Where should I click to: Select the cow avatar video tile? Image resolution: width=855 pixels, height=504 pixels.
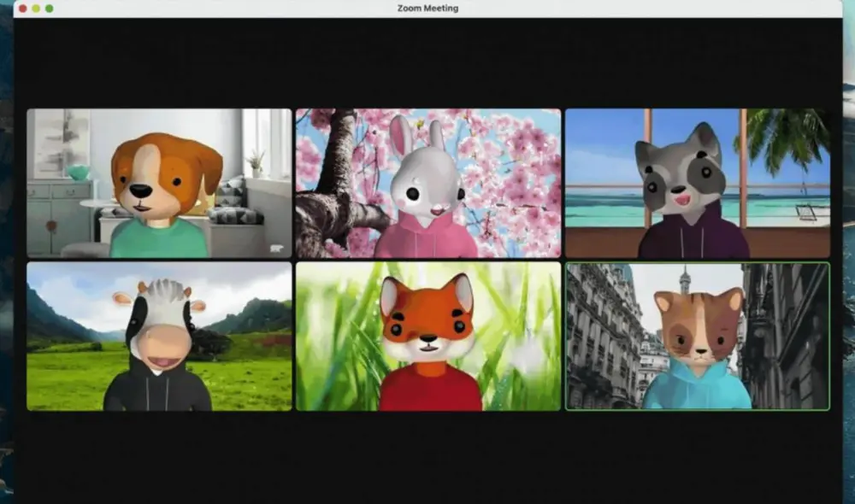[159, 336]
